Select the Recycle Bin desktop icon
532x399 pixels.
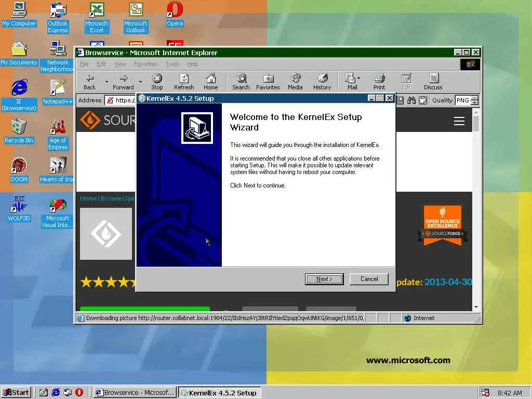pos(19,131)
